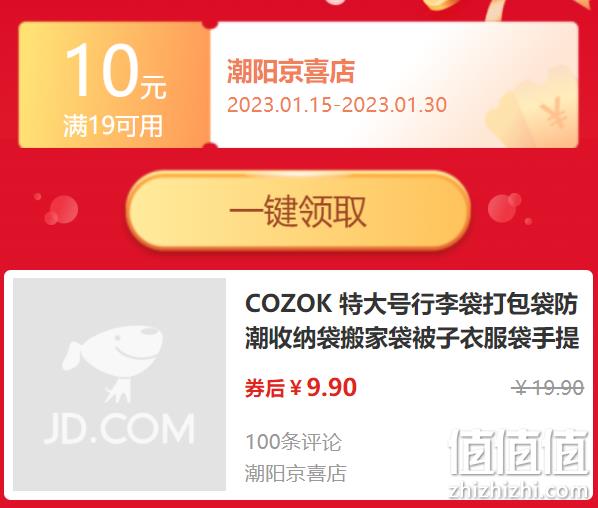The height and width of the screenshot is (508, 598).
Task: Click the crossed-out ¥19.90 original price
Action: pyautogui.click(x=548, y=387)
